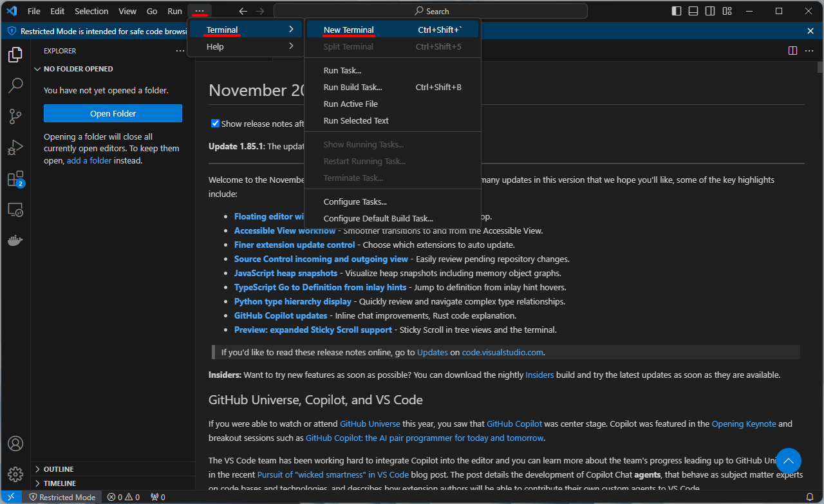Open the Explorer view in activity bar
This screenshot has width=824, height=504.
click(15, 55)
